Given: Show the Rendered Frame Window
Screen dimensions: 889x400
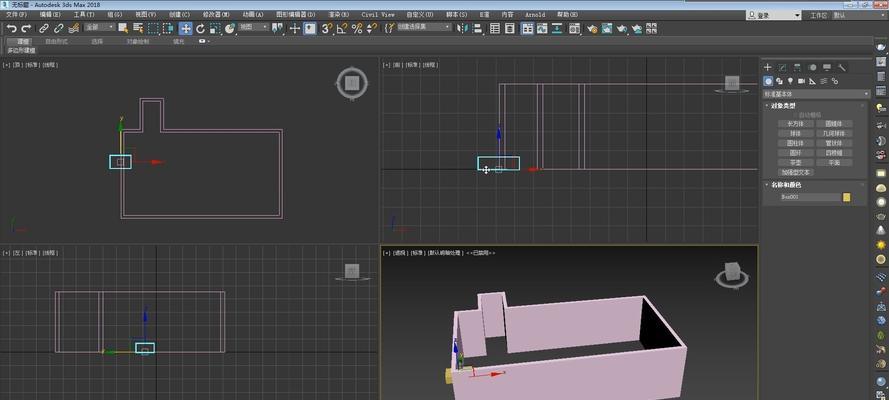Looking at the screenshot, I should 607,28.
